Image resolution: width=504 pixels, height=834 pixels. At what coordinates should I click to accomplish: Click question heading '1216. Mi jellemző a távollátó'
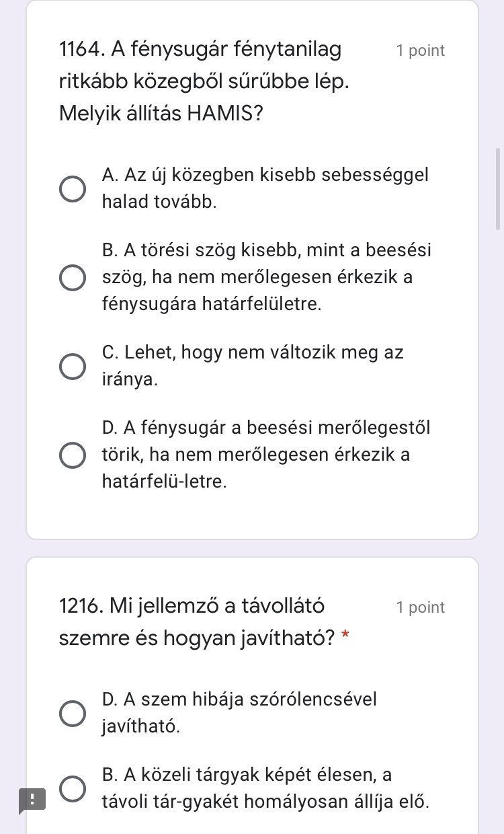pos(192,607)
